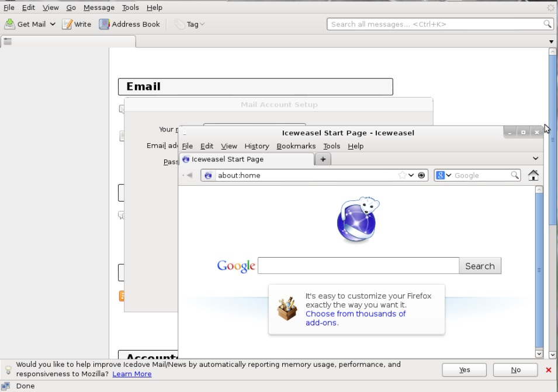This screenshot has width=558, height=392.
Task: Click Yes on the telemetry notification
Action: (464, 370)
